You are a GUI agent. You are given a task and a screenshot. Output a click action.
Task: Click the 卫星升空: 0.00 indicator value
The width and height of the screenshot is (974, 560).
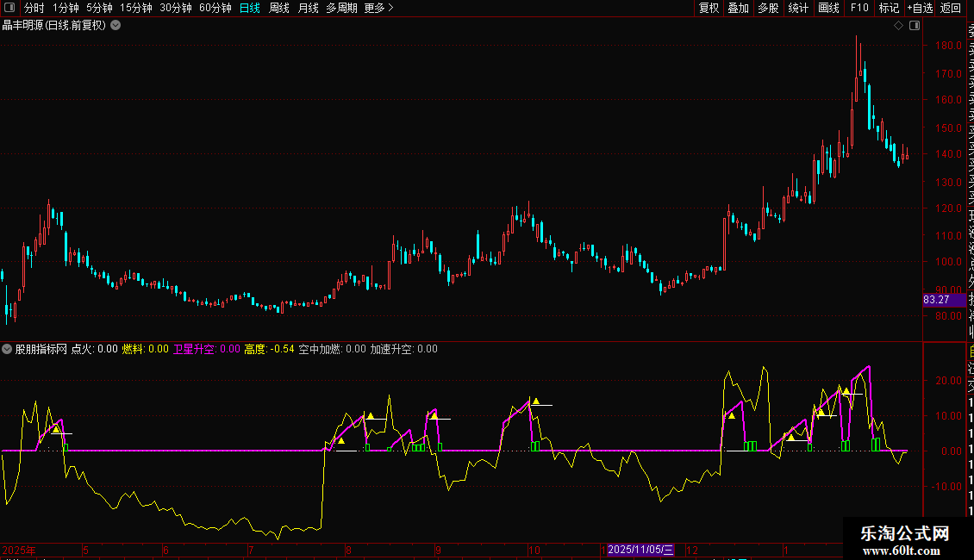pyautogui.click(x=206, y=349)
